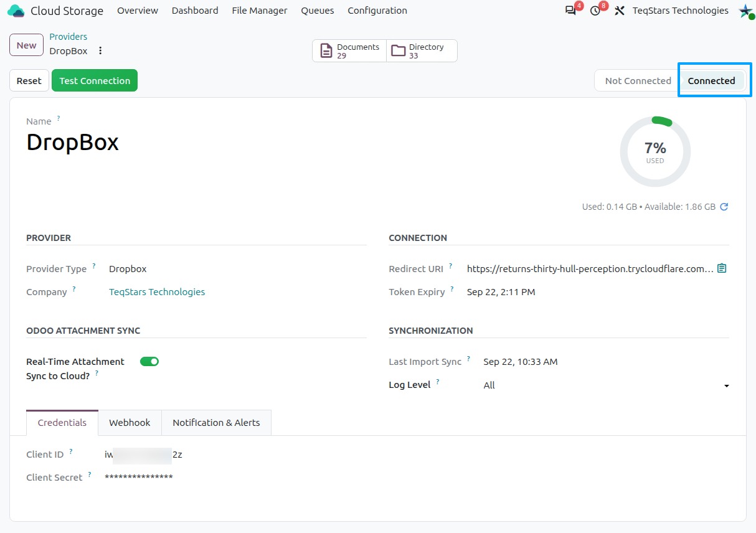Viewport: 756px width, 533px height.
Task: Click Last Import Sync value Sep 22, 10:33 AM
Action: (521, 361)
